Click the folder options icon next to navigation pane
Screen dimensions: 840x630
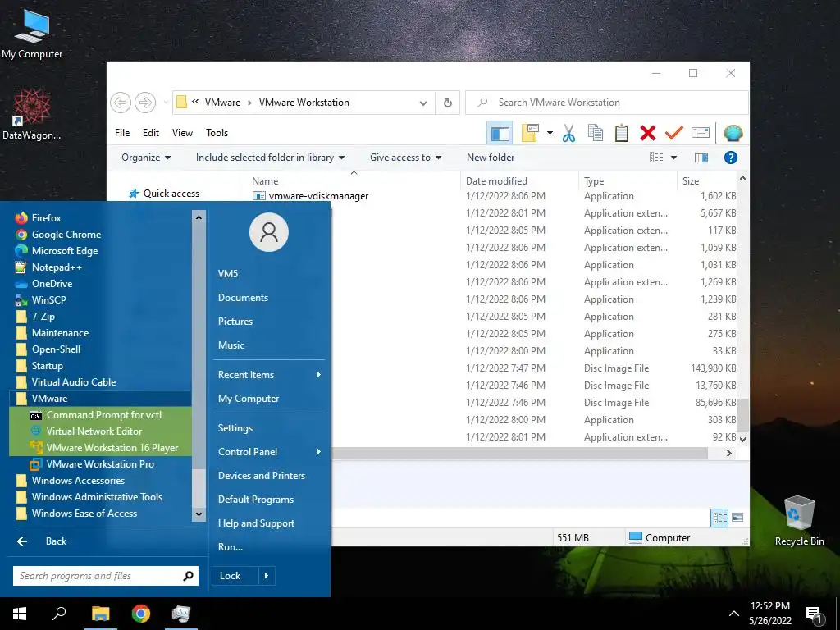[530, 133]
